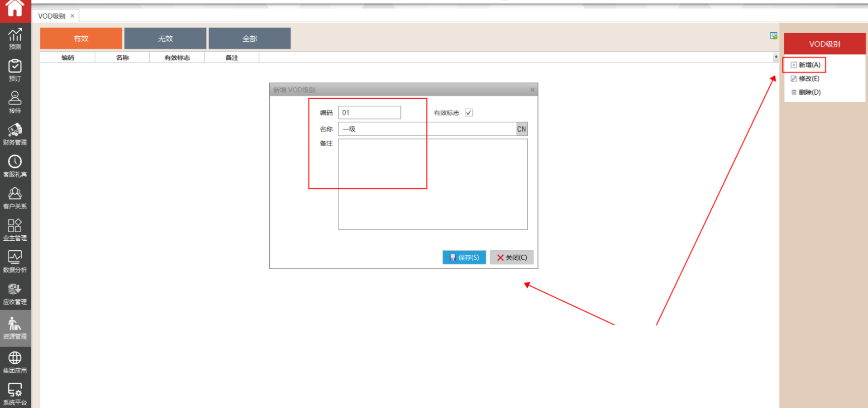Switch to the 全部 filter tab
Viewport: 868px width, 408px height.
click(250, 38)
